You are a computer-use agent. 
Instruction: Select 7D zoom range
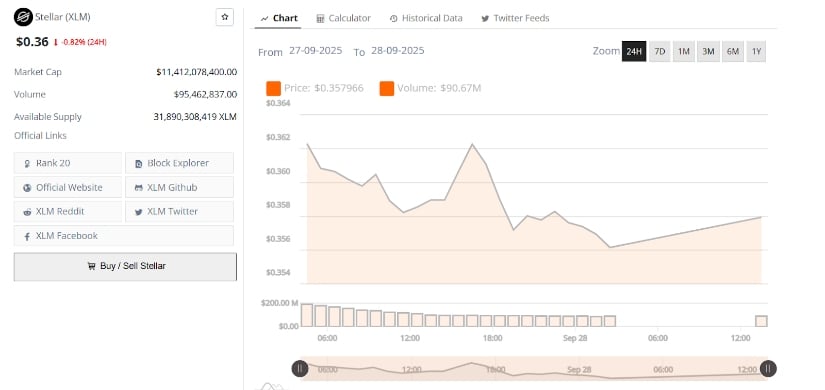point(659,52)
